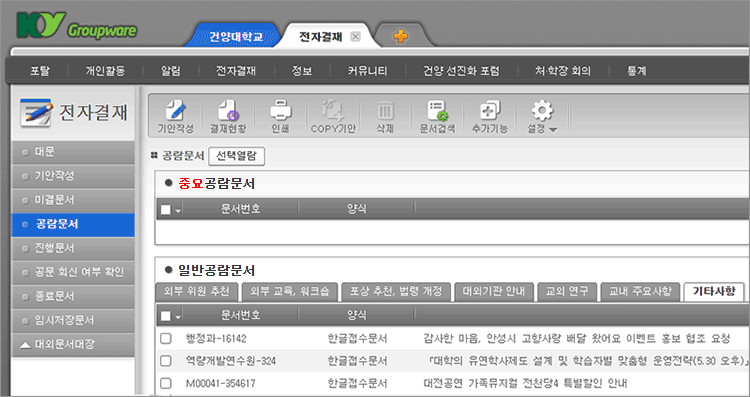Click the orange plus new-tab icon
The height and width of the screenshot is (397, 750).
401,36
